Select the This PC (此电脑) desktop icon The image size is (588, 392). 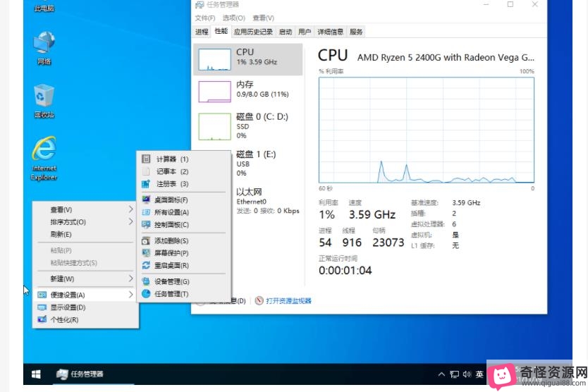(44, 6)
